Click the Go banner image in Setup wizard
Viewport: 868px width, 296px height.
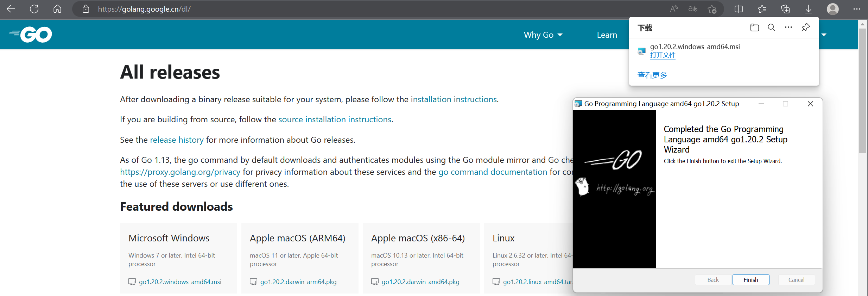[x=615, y=189]
